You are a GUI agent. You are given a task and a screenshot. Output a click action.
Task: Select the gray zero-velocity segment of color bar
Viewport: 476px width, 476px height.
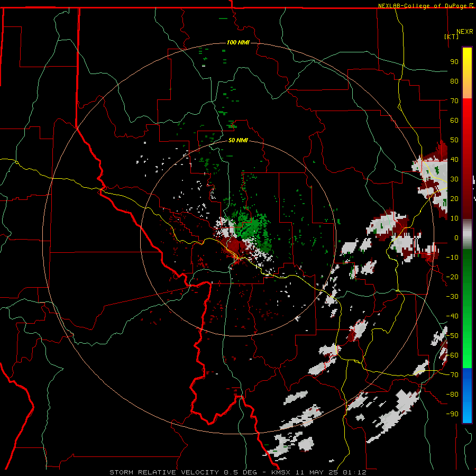tap(467, 234)
